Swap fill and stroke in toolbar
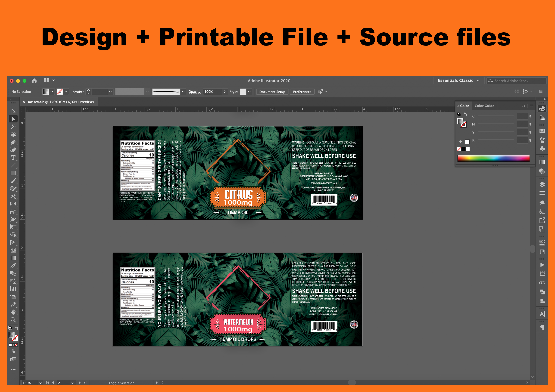Viewport: 555px width, 392px height. click(x=17, y=328)
